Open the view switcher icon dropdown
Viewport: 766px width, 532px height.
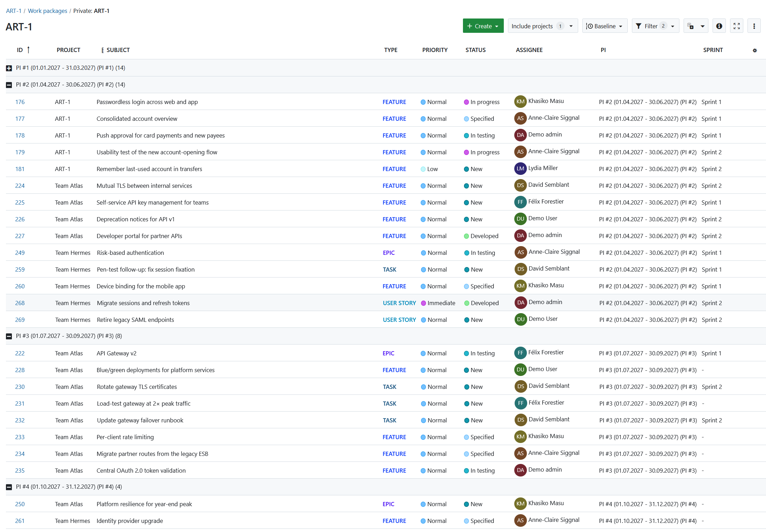(x=696, y=26)
